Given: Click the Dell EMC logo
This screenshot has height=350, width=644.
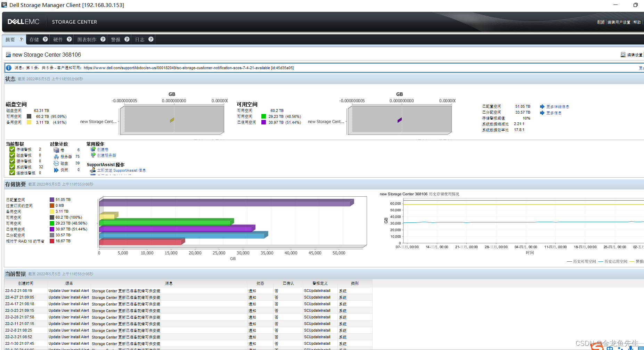Looking at the screenshot, I should [24, 22].
